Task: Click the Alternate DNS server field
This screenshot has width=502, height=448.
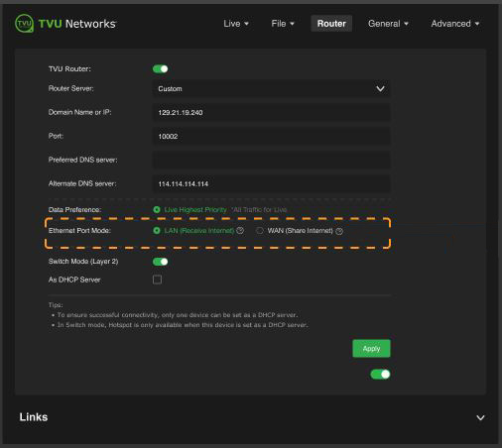Action: [x=271, y=183]
